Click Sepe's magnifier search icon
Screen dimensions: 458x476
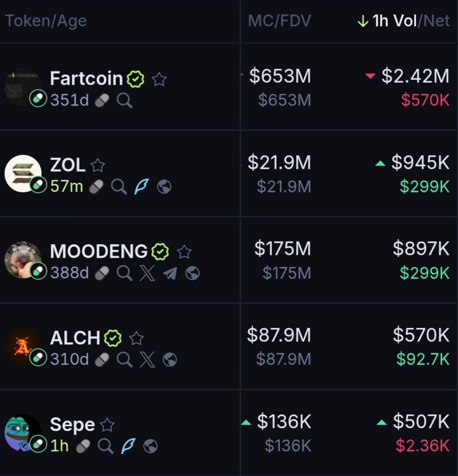(x=106, y=446)
